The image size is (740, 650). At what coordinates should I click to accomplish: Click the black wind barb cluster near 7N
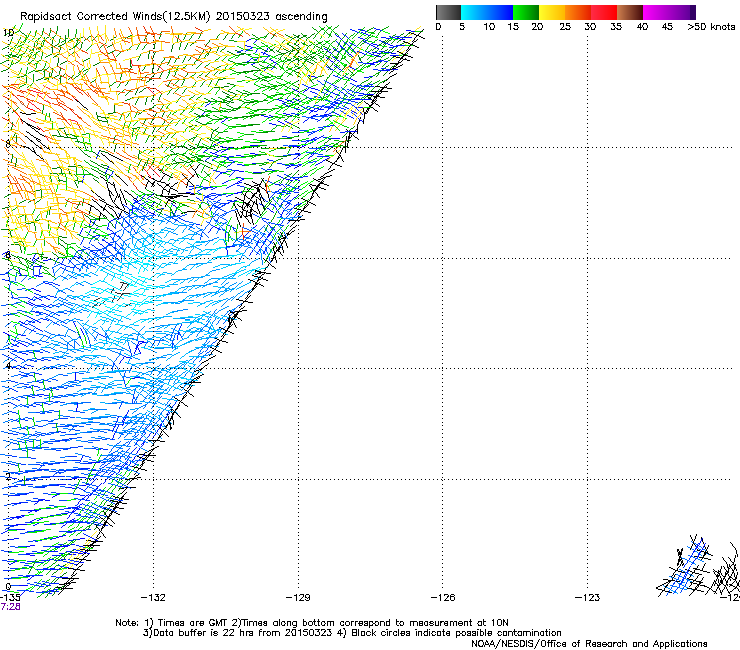(253, 202)
